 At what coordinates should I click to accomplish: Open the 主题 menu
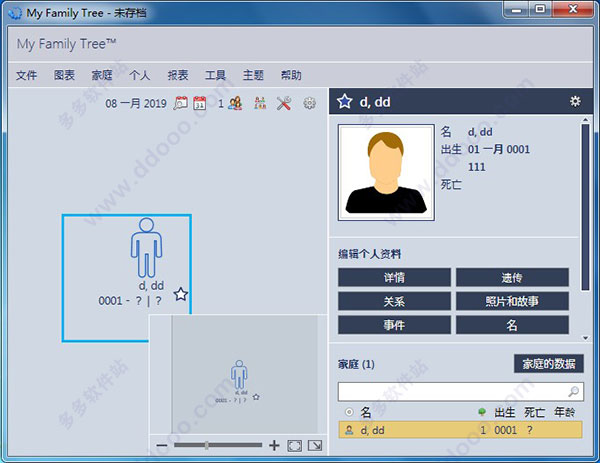[x=253, y=75]
